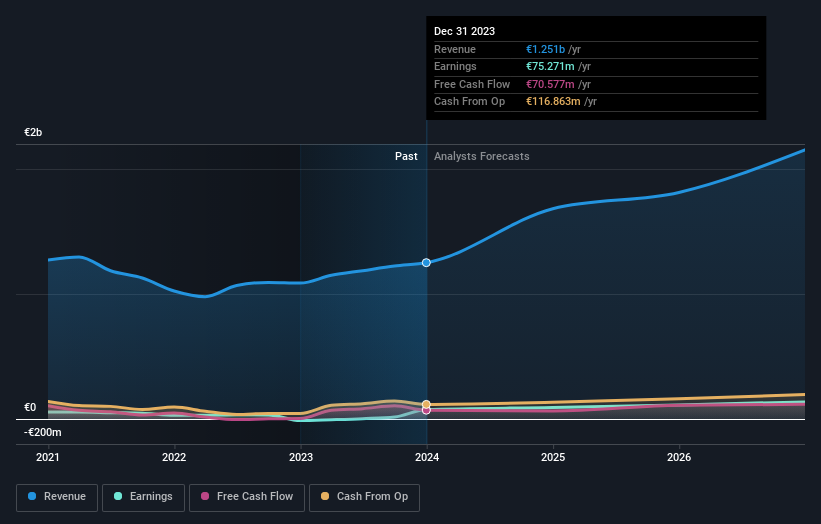Click the €70.577m free cash flow value

550,84
